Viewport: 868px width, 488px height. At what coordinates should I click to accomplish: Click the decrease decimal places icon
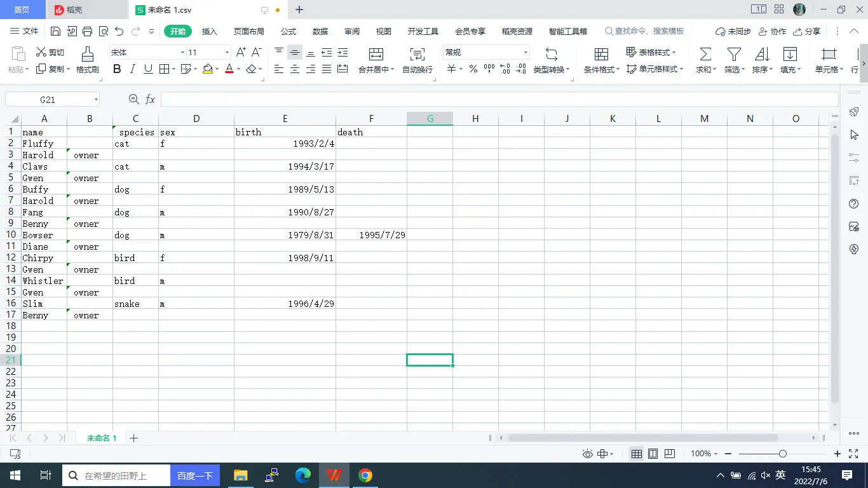pyautogui.click(x=520, y=69)
